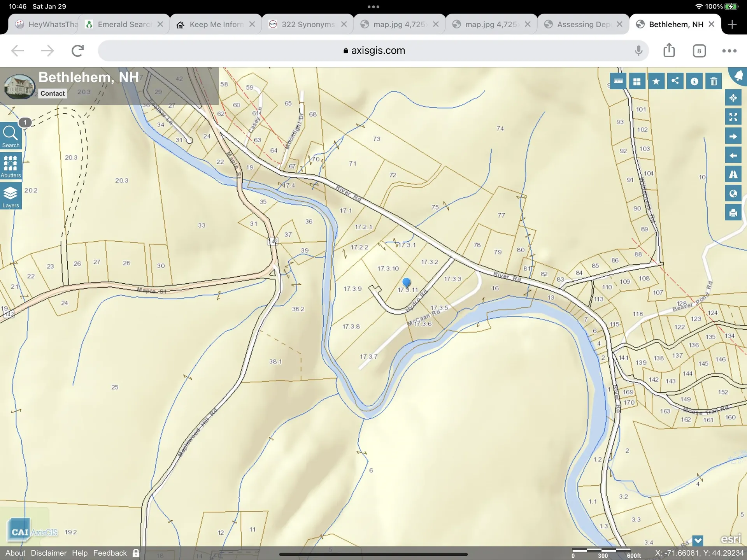The height and width of the screenshot is (560, 747).
Task: Click parcel label 38.2 on the map
Action: point(298,309)
